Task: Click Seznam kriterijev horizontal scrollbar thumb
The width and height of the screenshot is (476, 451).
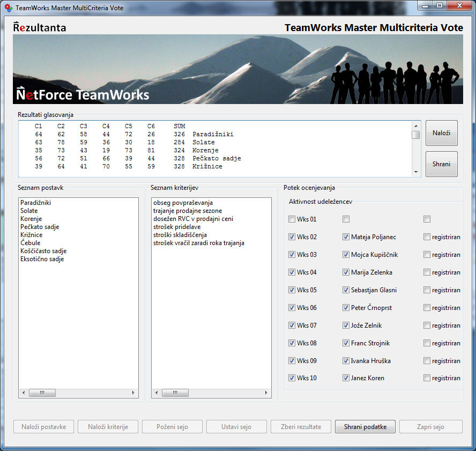Action: coord(175,393)
